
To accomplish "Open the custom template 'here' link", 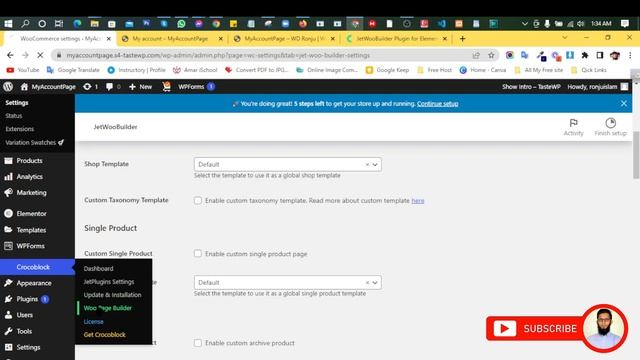I will click(418, 200).
